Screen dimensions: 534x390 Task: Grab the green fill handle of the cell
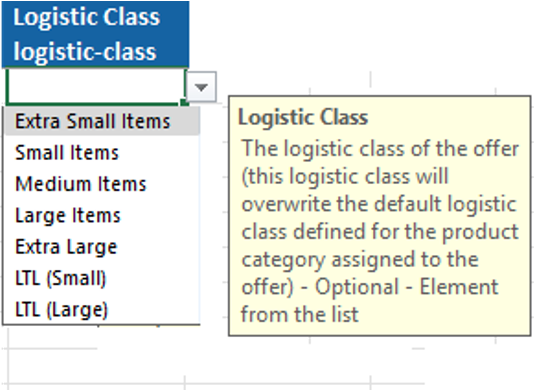[x=184, y=102]
